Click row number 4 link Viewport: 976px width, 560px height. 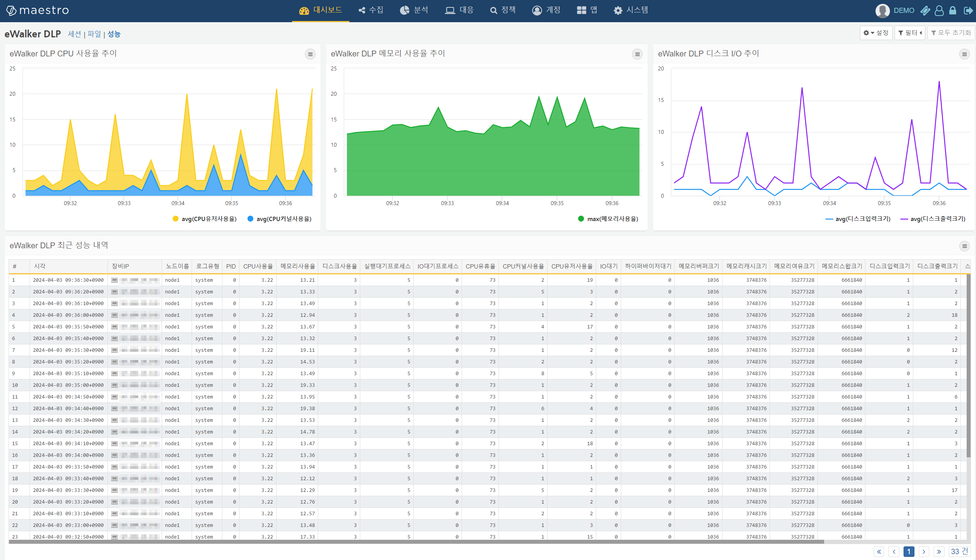[14, 315]
